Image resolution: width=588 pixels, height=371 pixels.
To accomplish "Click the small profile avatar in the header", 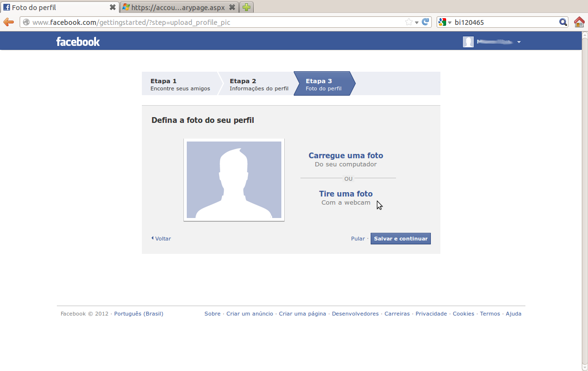I will [468, 42].
